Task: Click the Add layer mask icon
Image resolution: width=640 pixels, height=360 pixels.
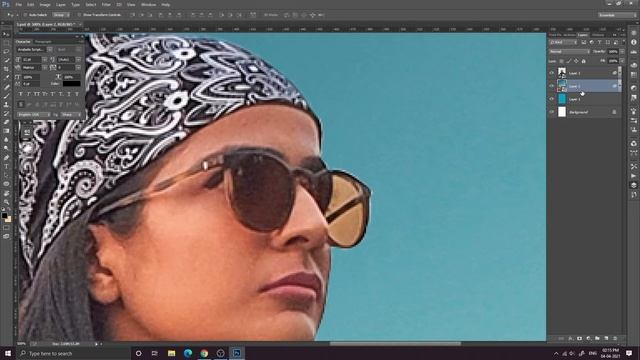Action: point(579,338)
